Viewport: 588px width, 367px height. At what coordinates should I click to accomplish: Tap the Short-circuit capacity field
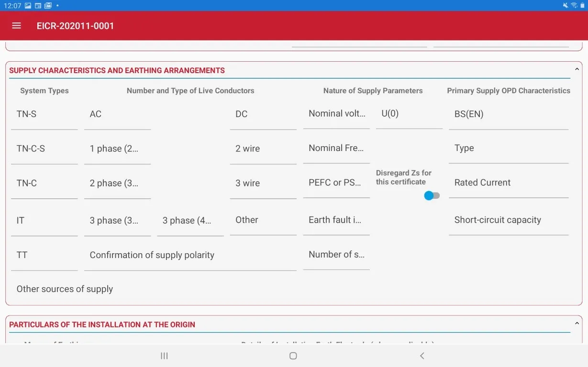point(508,220)
